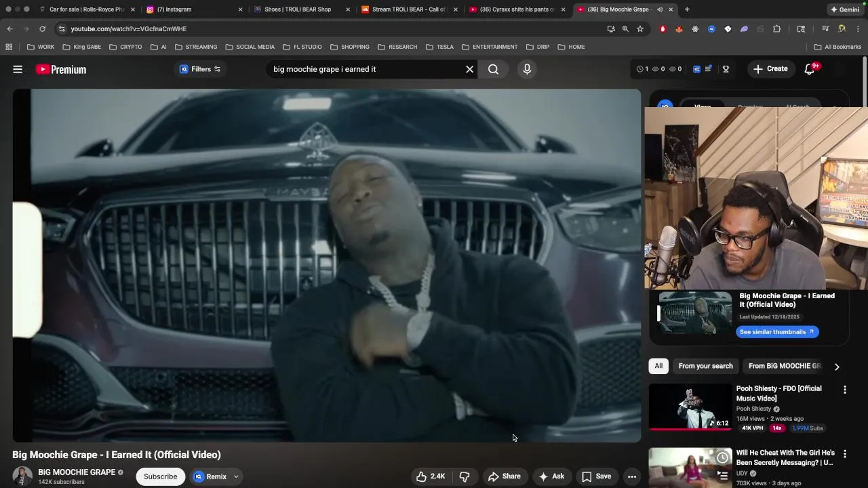The image size is (868, 488).
Task: Open the vidIQ Filters button
Action: (x=200, y=69)
